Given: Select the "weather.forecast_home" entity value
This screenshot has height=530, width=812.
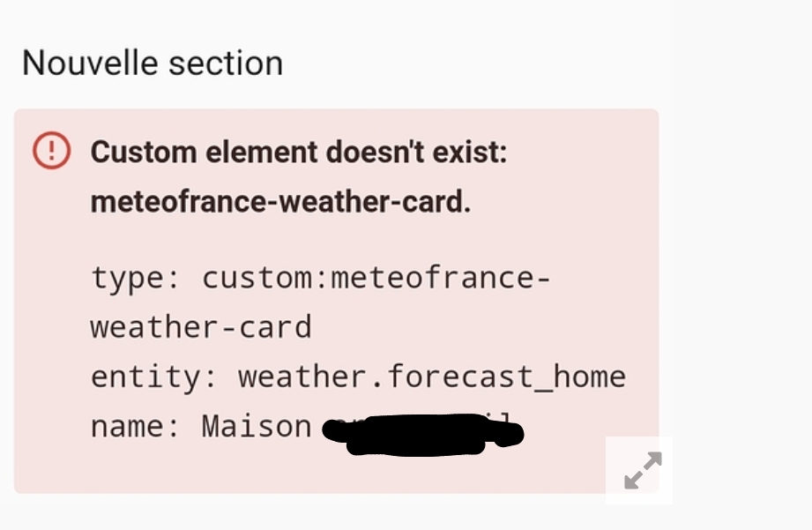Looking at the screenshot, I should [x=432, y=377].
